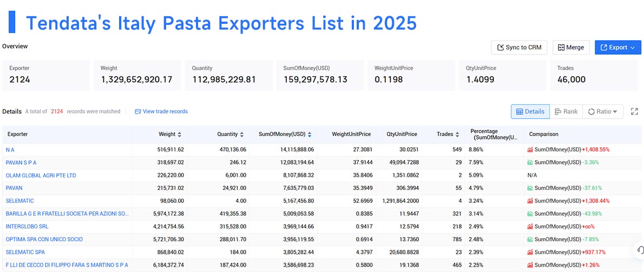This screenshot has width=644, height=276.
Task: Open the Export dropdown button
Action: click(x=617, y=47)
